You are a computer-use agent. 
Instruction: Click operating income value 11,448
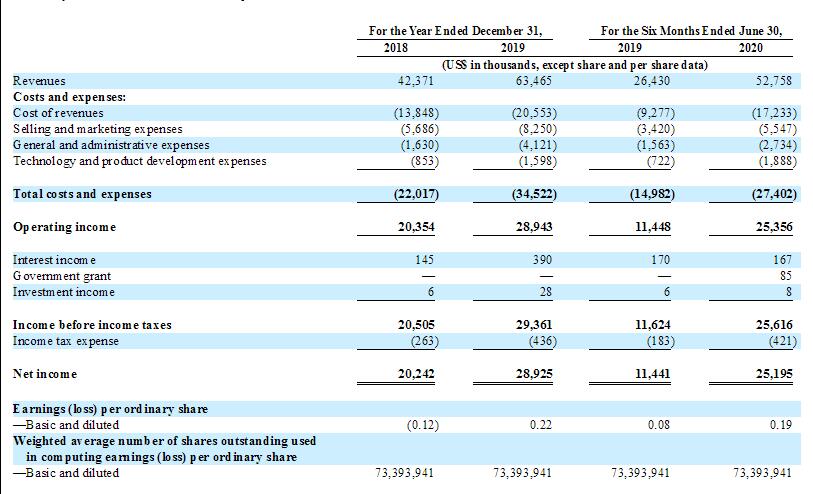click(x=653, y=227)
